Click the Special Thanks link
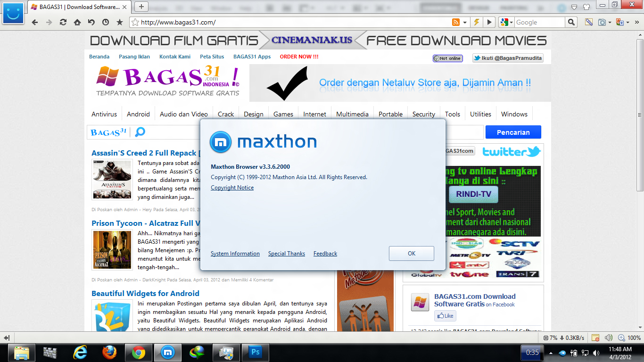 tap(287, 254)
